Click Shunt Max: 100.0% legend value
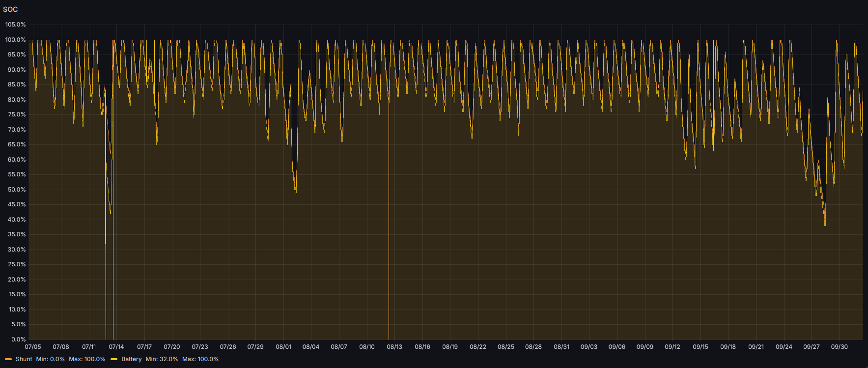Viewport: 868px width, 368px height. pyautogui.click(x=87, y=359)
